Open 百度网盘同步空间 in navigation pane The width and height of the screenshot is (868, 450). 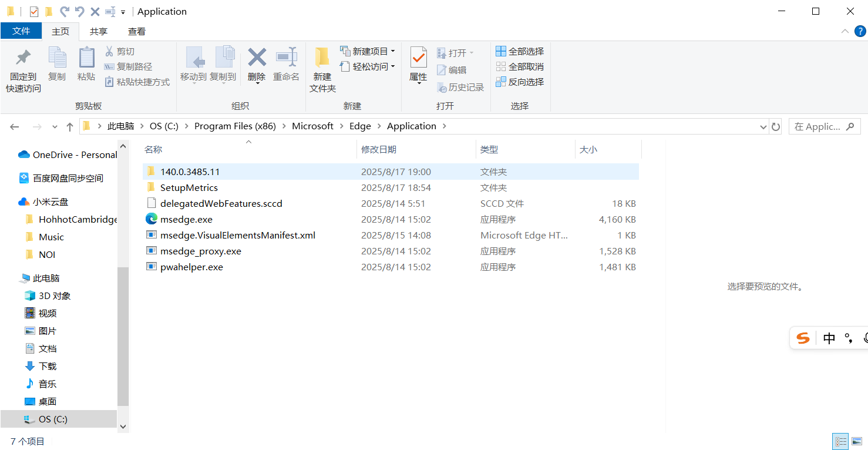[x=61, y=179]
